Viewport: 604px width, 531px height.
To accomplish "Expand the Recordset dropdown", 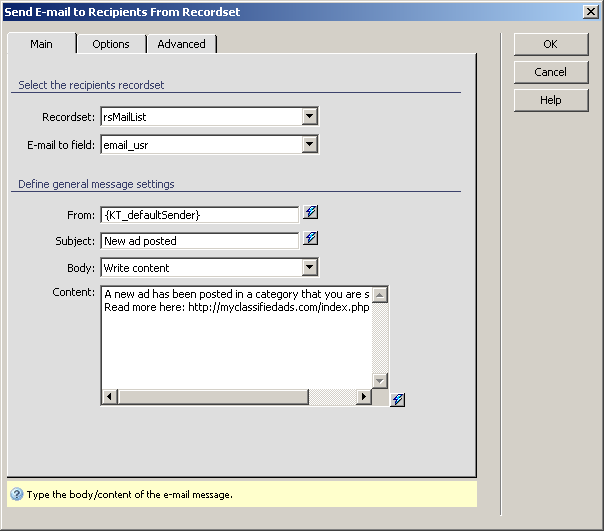I will pos(310,117).
